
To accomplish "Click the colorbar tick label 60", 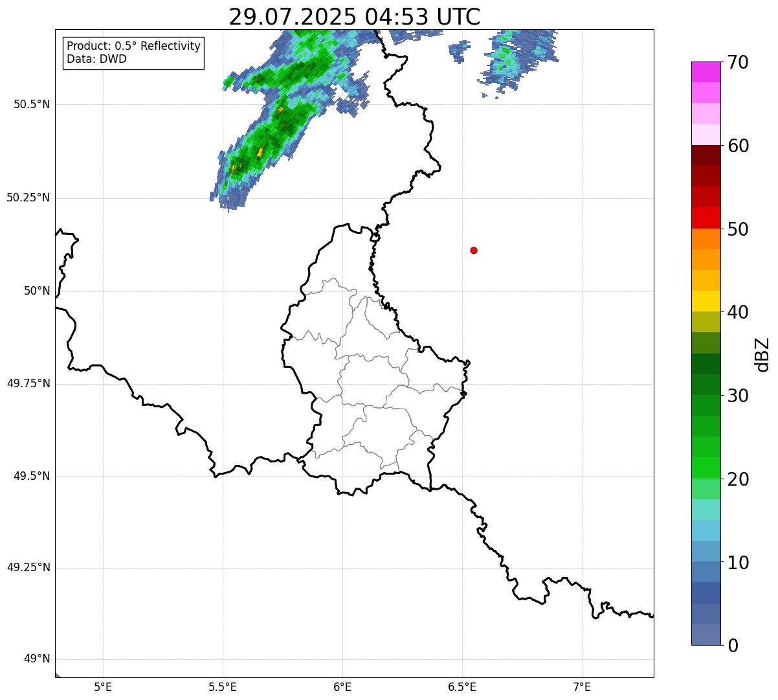I will (x=738, y=146).
